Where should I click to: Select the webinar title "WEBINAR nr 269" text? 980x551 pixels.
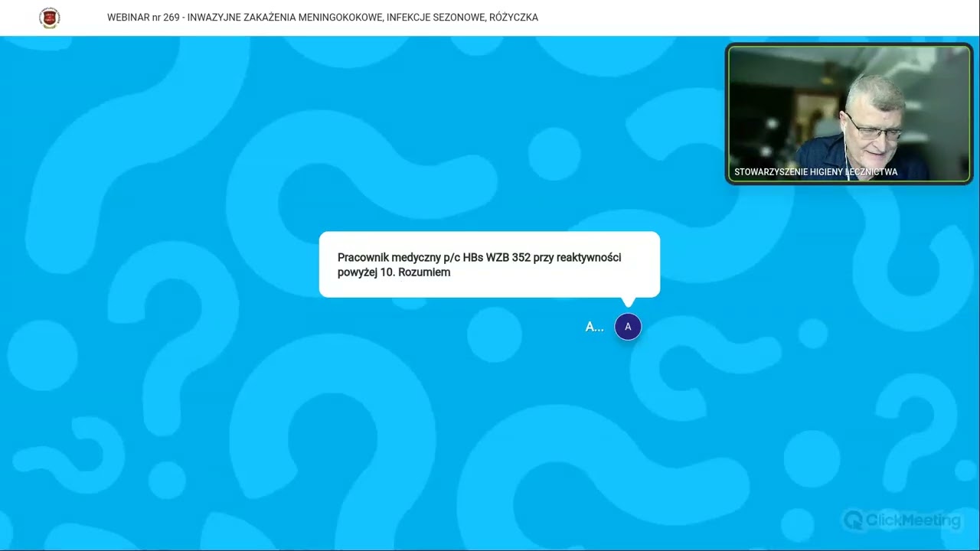click(x=142, y=18)
